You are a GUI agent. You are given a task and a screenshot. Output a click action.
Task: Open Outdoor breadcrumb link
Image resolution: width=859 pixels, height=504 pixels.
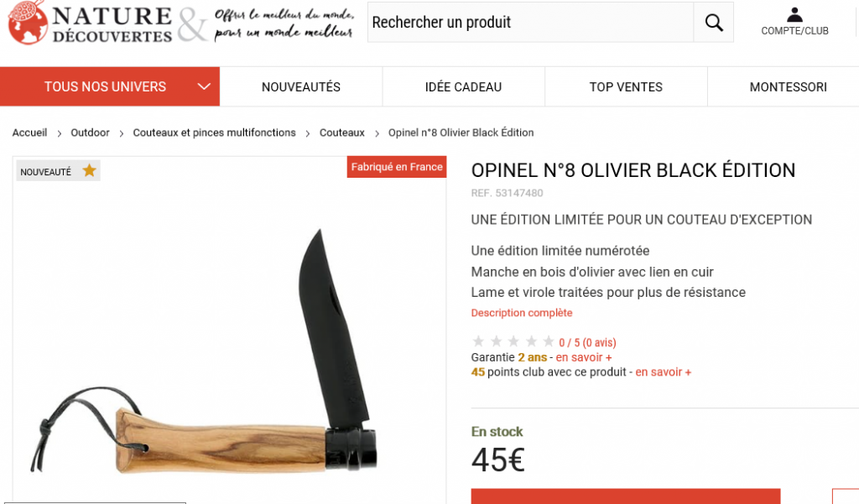pos(90,132)
